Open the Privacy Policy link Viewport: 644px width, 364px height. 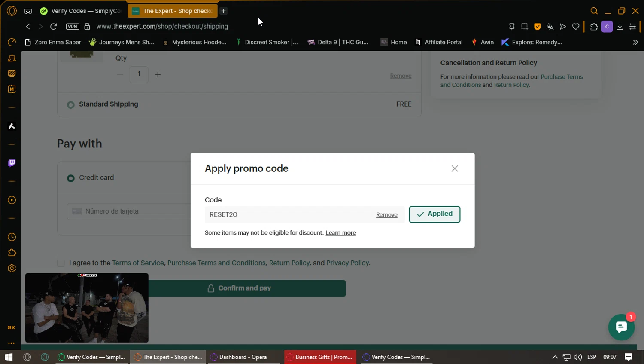click(347, 263)
